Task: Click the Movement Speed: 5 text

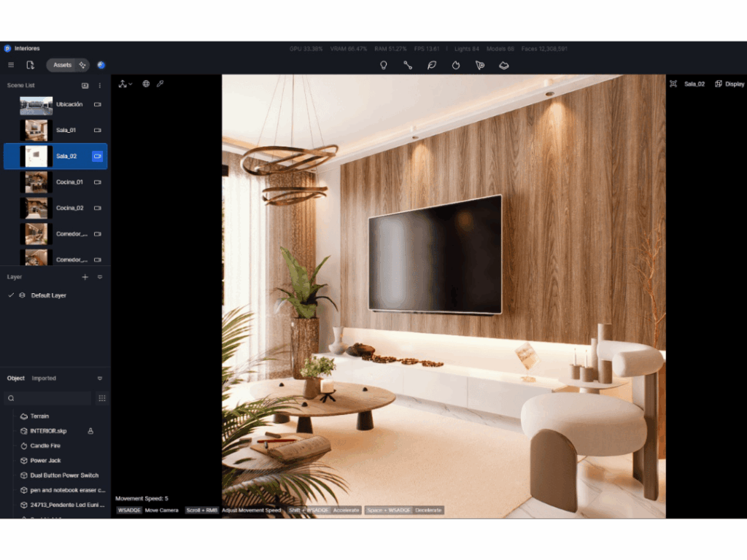Action: (142, 499)
